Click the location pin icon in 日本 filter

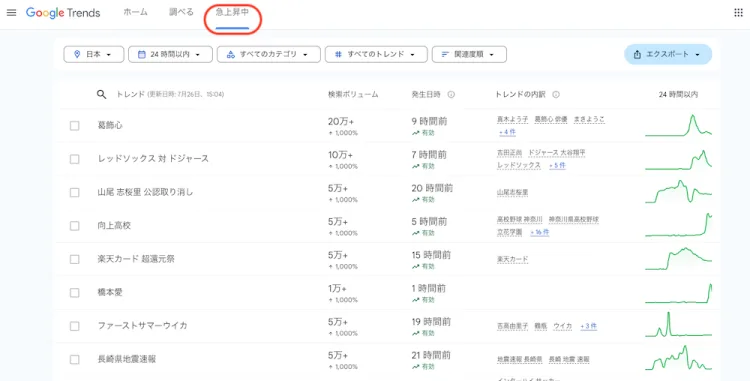[77, 54]
